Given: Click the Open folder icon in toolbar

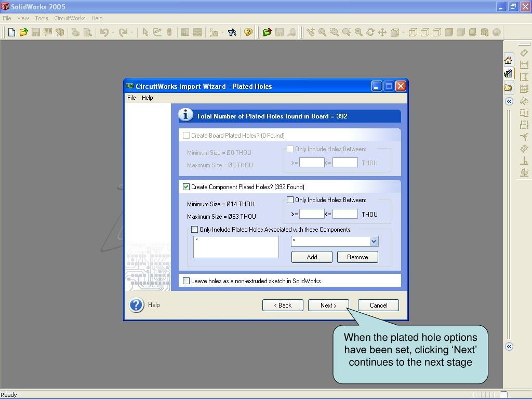Looking at the screenshot, I should (x=23, y=32).
